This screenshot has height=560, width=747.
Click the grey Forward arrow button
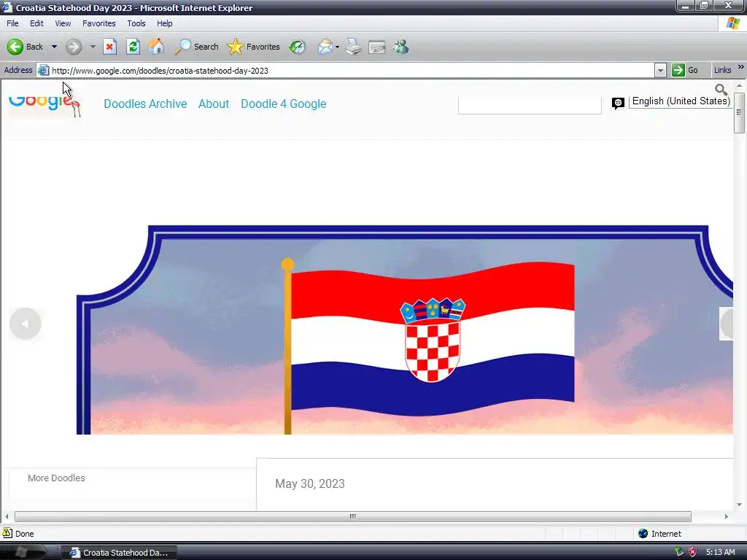[74, 47]
